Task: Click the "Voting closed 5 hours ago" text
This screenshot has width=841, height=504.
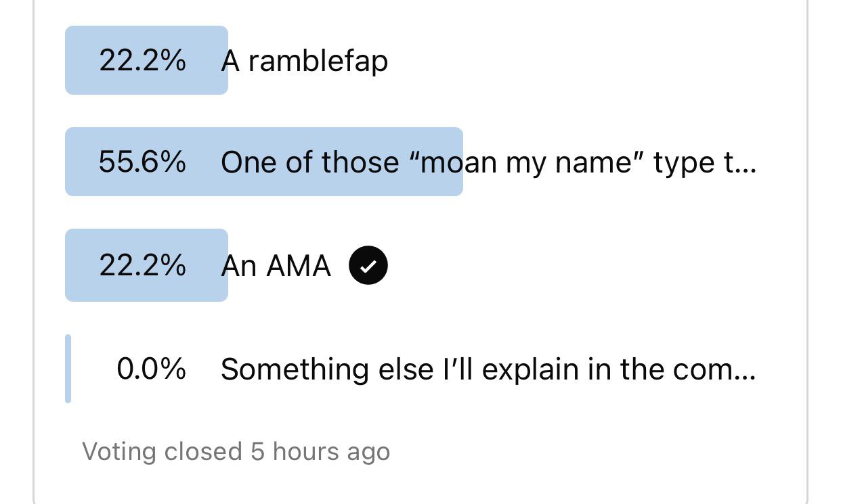Action: point(236,451)
